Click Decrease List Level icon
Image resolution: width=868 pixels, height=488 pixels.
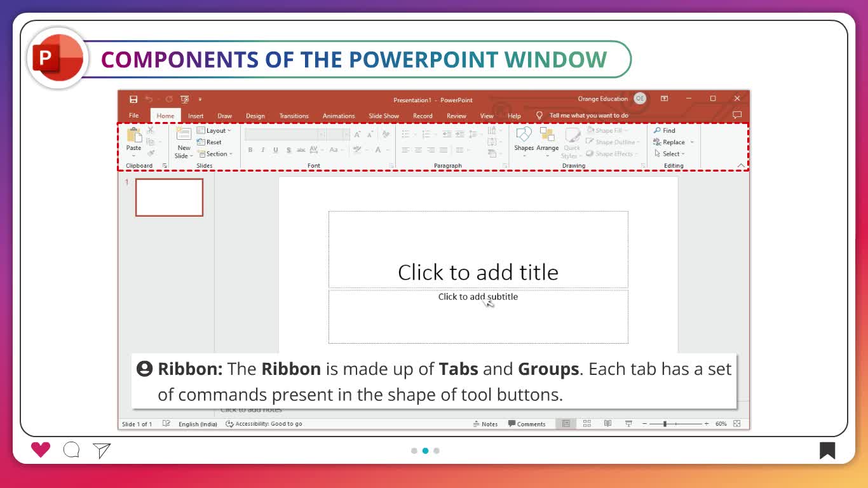447,134
